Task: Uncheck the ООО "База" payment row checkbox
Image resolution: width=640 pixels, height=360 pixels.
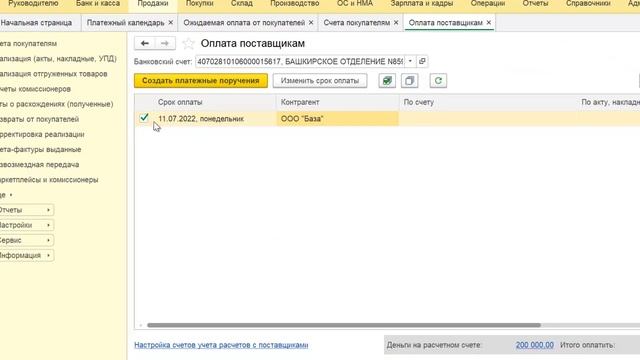Action: (144, 118)
